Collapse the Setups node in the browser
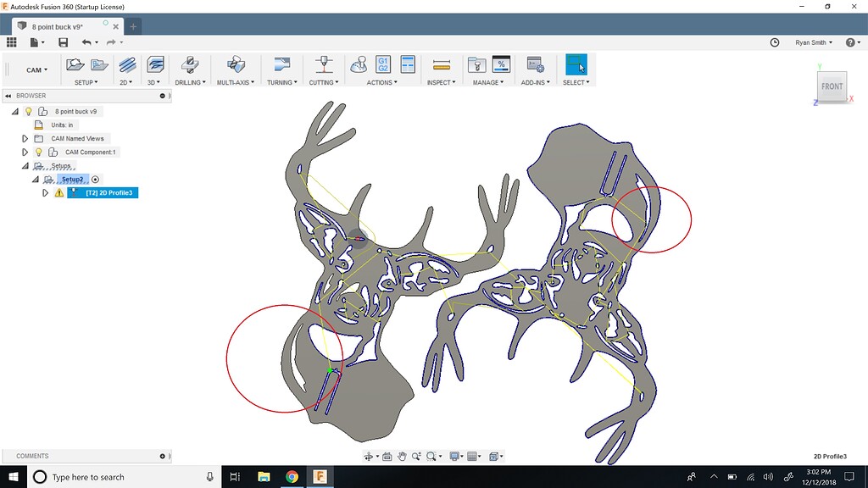 click(x=25, y=166)
